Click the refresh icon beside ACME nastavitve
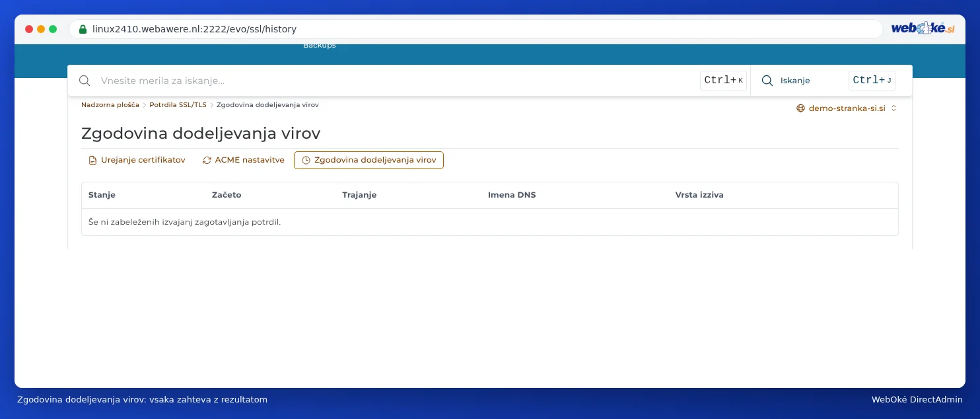 point(207,161)
